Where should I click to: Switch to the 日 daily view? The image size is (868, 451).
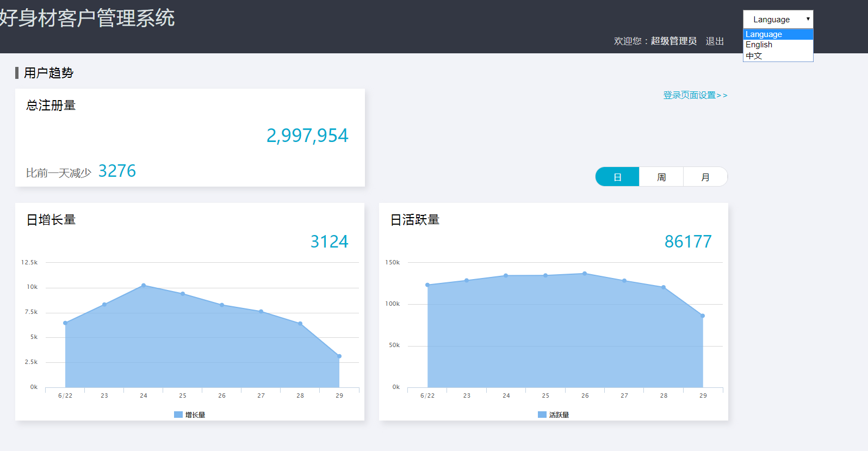click(x=617, y=177)
